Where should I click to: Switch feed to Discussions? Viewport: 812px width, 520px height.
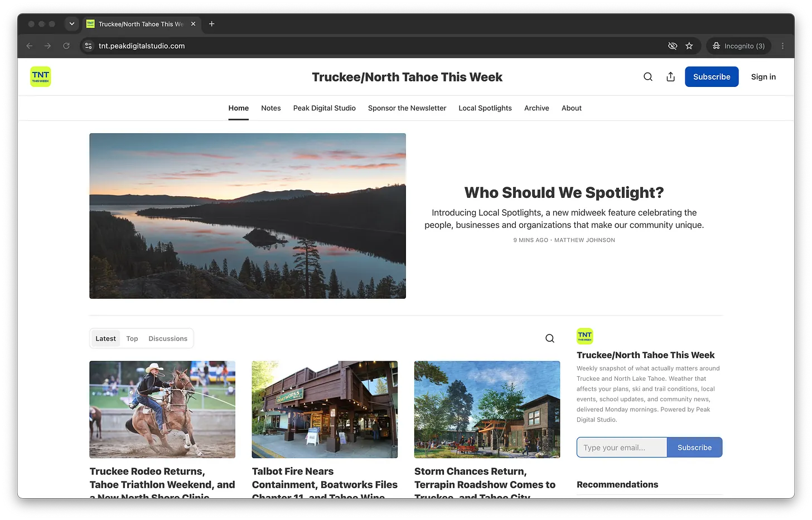pyautogui.click(x=168, y=338)
